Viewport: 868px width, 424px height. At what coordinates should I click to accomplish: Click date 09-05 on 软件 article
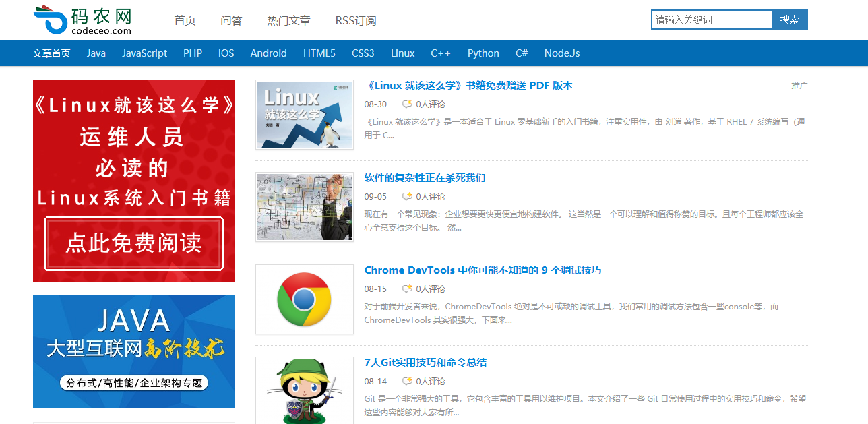click(375, 197)
